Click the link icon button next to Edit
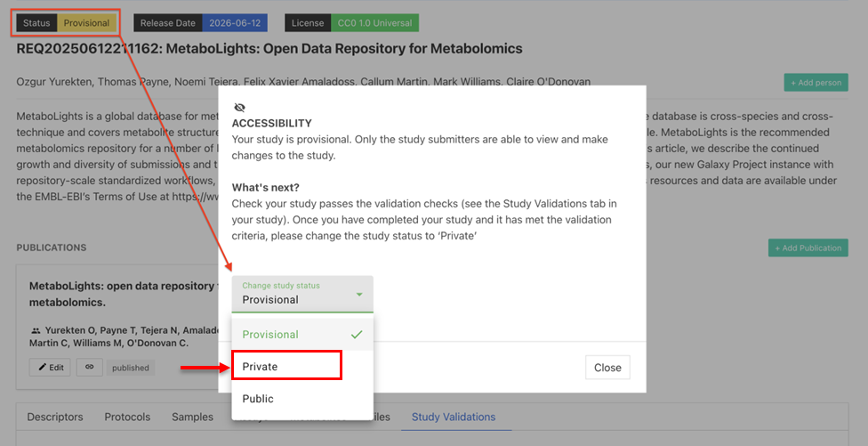The width and height of the screenshot is (868, 446). point(90,368)
